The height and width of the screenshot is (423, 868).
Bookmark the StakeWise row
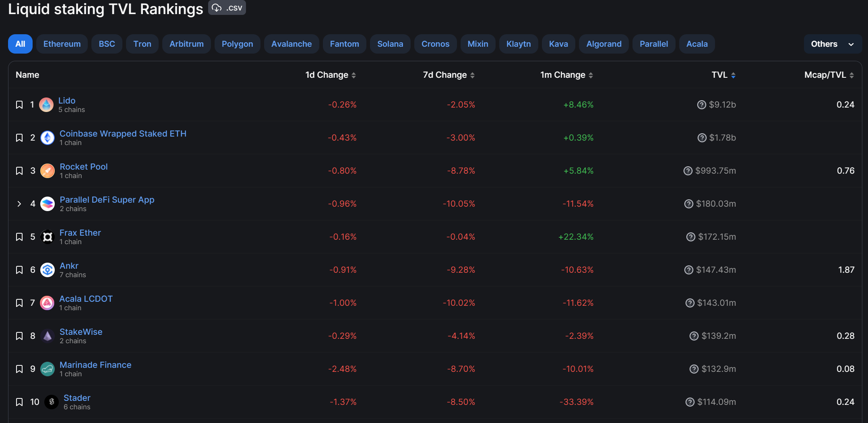point(19,336)
